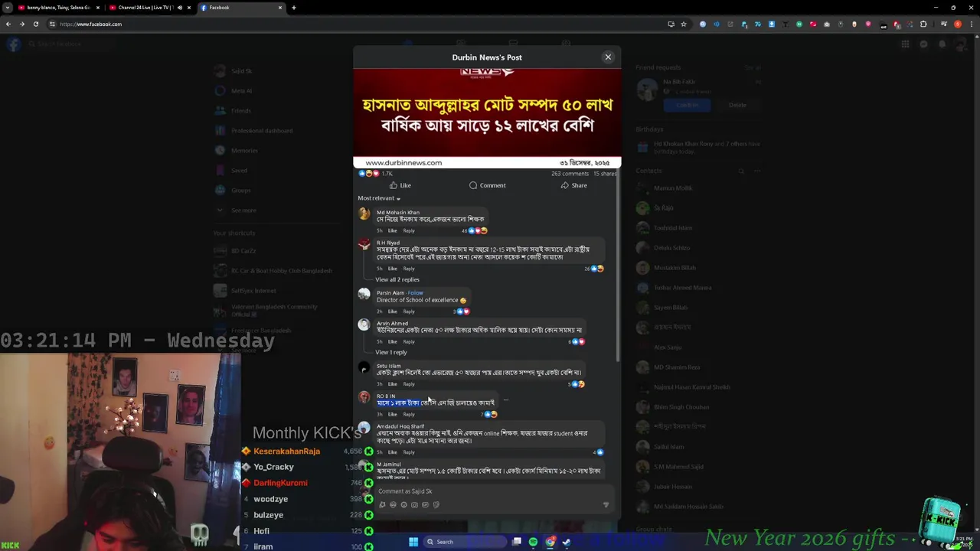Open Memories in Facebook left sidebar
The width and height of the screenshot is (980, 551).
pyautogui.click(x=244, y=150)
